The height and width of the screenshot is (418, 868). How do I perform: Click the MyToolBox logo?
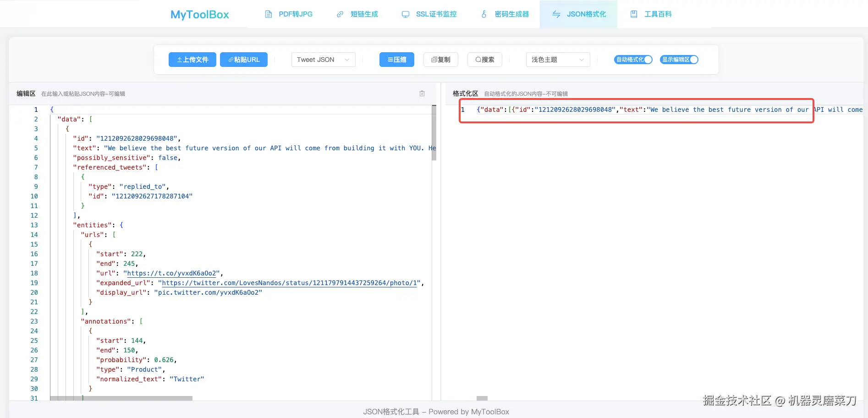[x=200, y=15]
